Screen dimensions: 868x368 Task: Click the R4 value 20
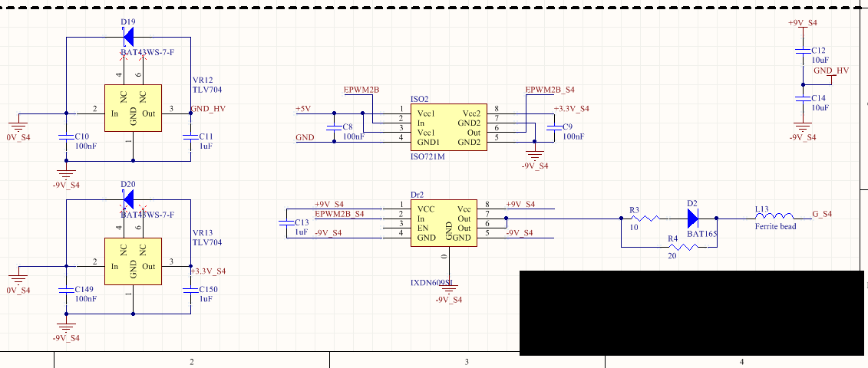[672, 255]
